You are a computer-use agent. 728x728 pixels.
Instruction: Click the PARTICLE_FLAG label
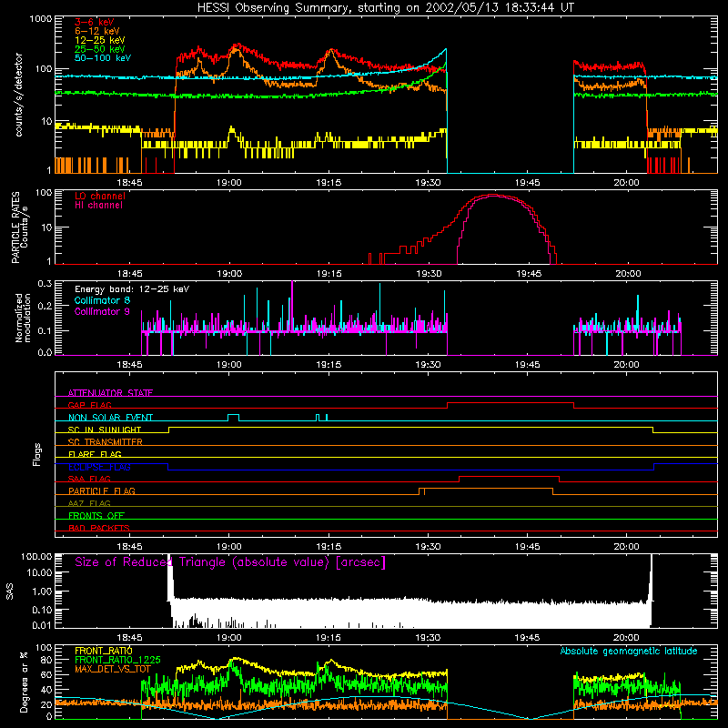(102, 491)
